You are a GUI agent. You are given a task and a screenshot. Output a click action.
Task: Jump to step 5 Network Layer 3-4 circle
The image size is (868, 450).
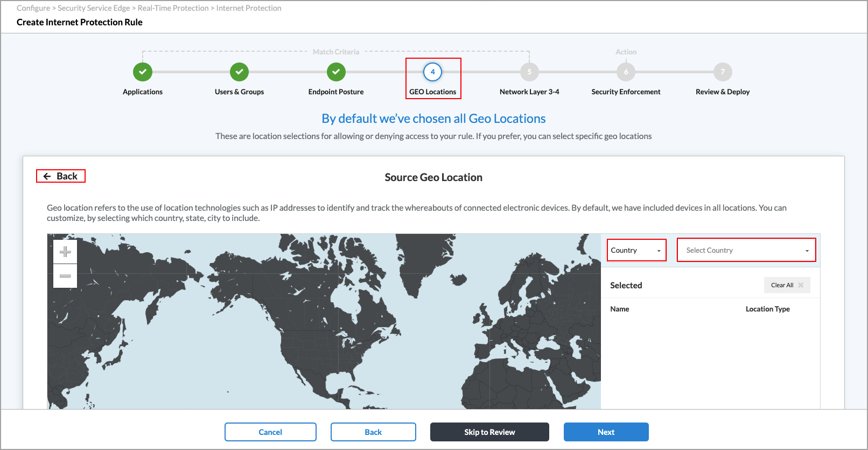tap(529, 72)
